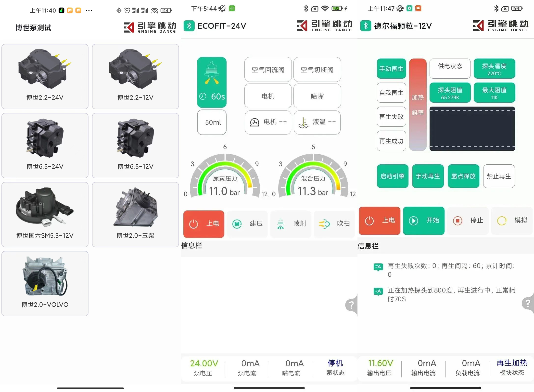Tap the 引擎跳动 logo on 德尔福颗粒-12V screen
534x392 pixels.
(x=501, y=26)
